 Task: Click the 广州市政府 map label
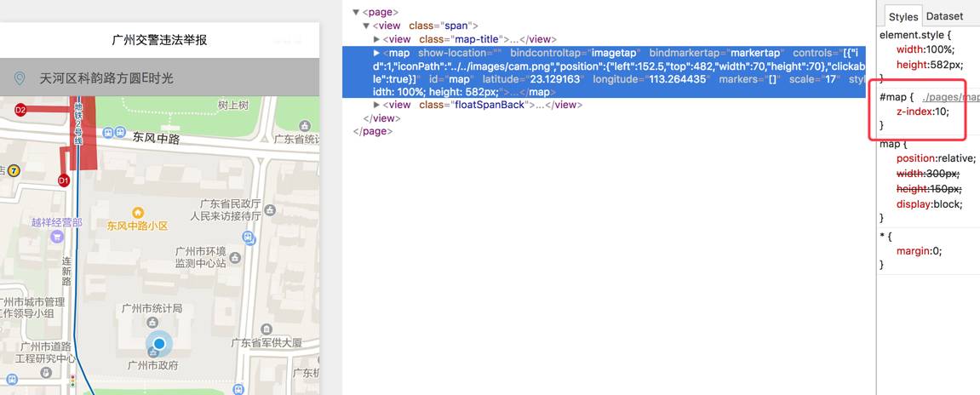pyautogui.click(x=152, y=365)
